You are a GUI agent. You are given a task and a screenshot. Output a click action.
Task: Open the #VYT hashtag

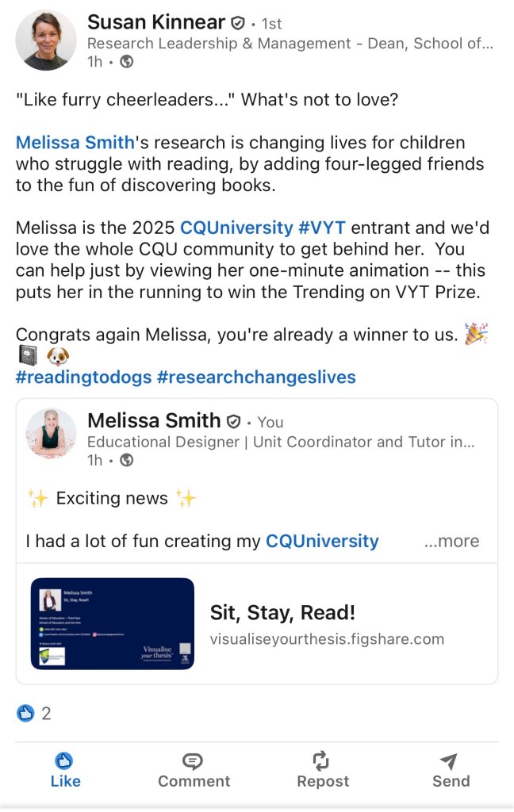click(322, 228)
